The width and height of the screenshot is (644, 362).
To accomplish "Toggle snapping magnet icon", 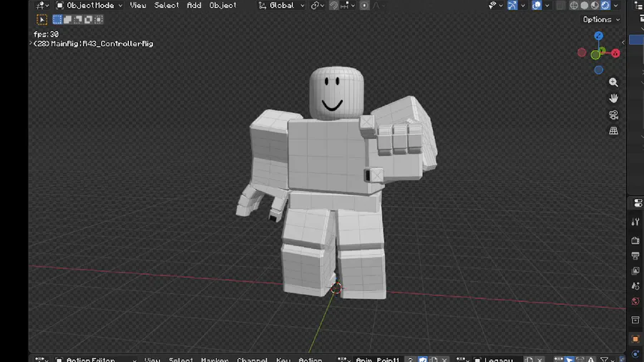I will (x=333, y=5).
